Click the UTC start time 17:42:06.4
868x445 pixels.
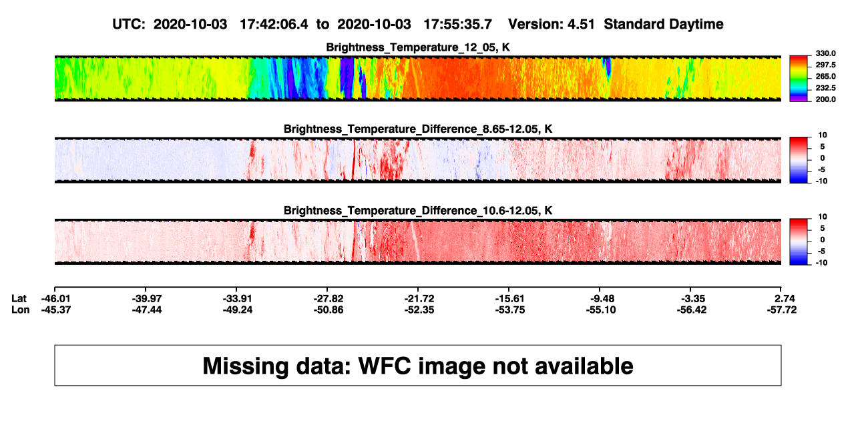pos(274,24)
